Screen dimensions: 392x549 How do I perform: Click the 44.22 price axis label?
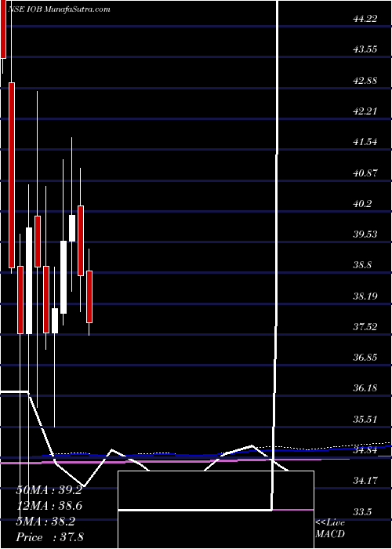[x=365, y=19]
